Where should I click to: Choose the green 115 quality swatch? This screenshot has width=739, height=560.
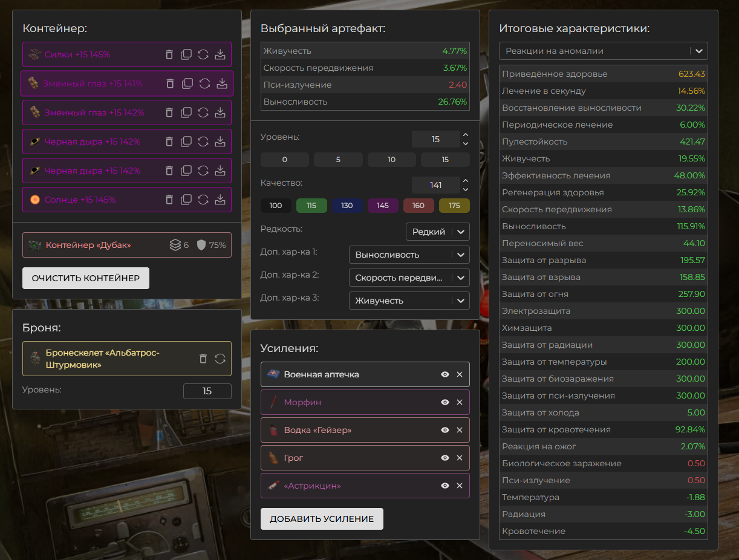[x=311, y=206]
